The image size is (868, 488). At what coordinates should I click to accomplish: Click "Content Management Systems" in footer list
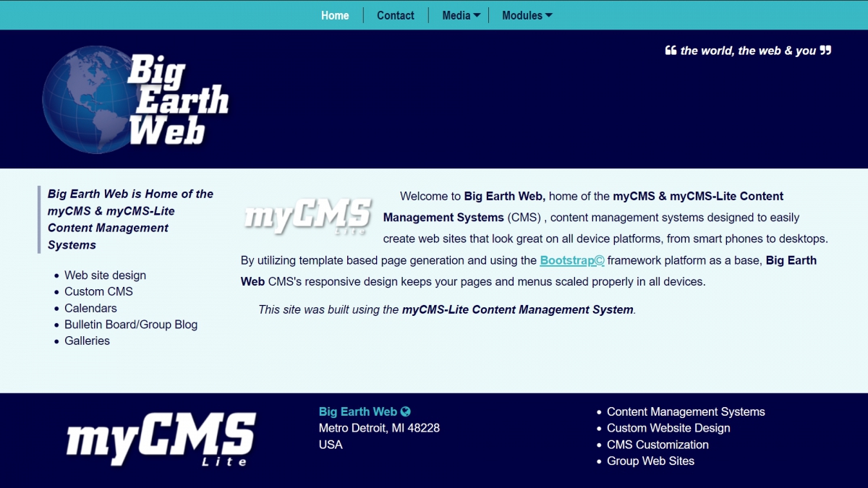pyautogui.click(x=686, y=411)
